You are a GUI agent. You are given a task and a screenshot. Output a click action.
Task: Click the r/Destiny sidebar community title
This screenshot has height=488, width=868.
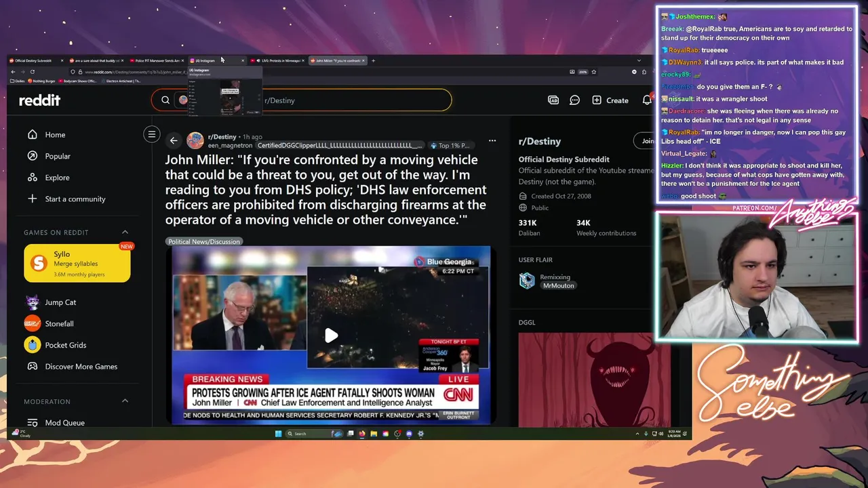coord(540,142)
